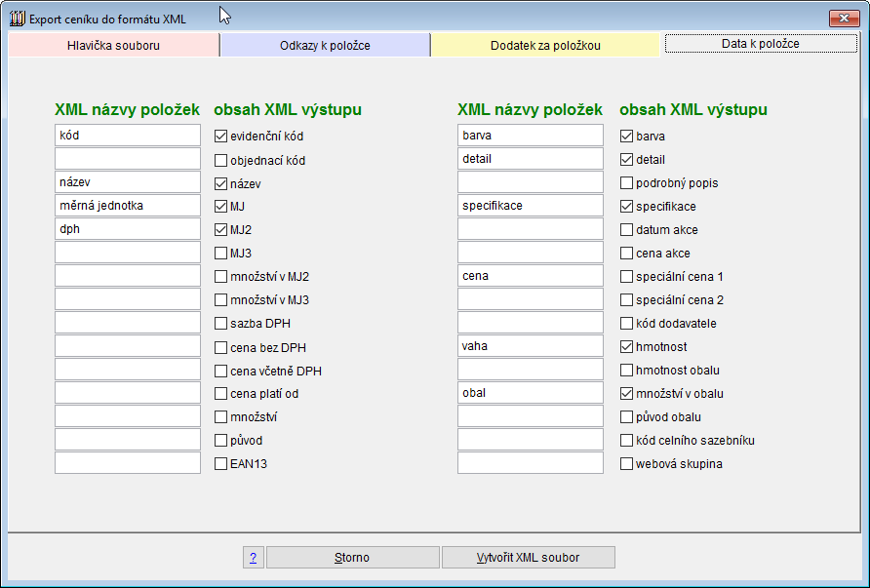
Task: Click the XML name field containing kód
Action: click(128, 136)
